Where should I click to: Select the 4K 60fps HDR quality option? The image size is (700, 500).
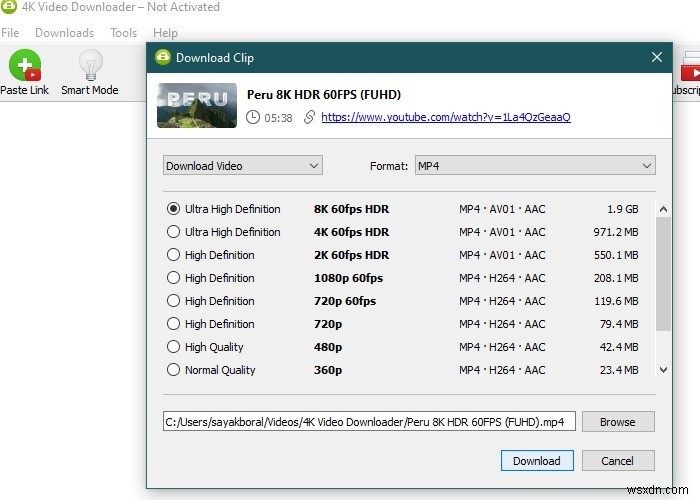[173, 232]
